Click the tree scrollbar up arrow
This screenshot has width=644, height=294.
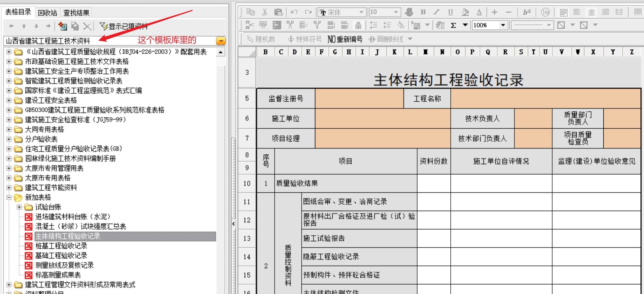[x=221, y=52]
